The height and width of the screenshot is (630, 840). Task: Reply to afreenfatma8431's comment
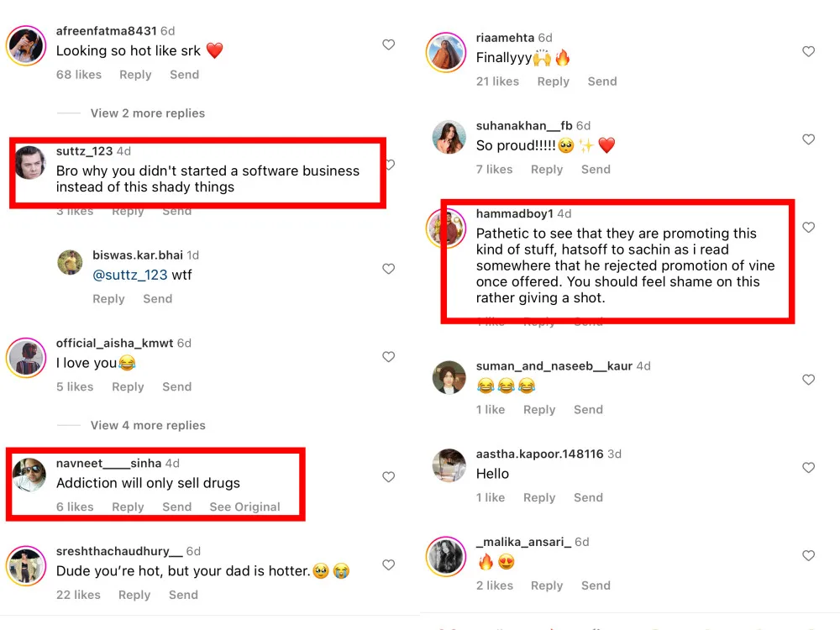pos(135,75)
